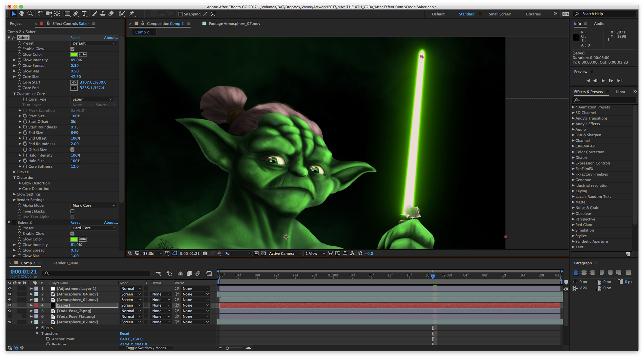Click Reset for the Saber effect
Image resolution: width=644 pixels, height=358 pixels.
point(75,38)
